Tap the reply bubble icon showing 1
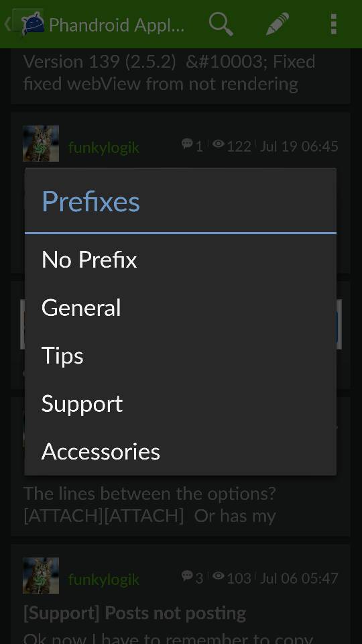 point(187,144)
